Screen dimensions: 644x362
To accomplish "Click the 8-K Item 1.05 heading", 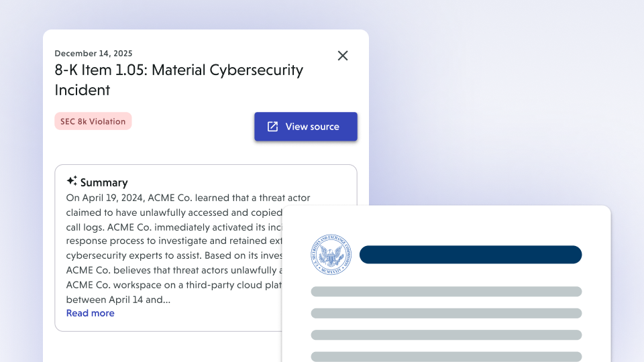I will [178, 70].
